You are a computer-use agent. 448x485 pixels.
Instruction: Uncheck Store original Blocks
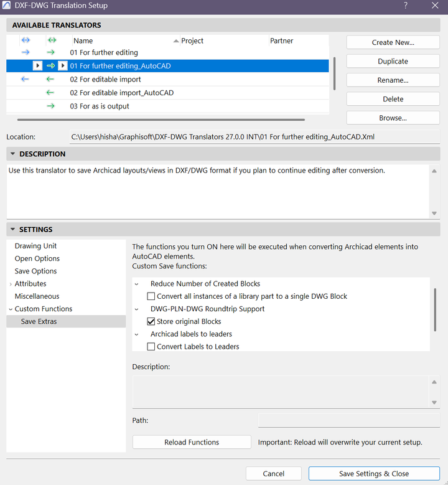[x=151, y=322]
